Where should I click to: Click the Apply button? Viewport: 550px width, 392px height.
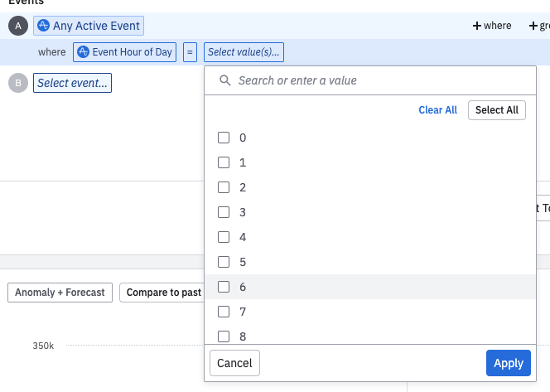508,363
